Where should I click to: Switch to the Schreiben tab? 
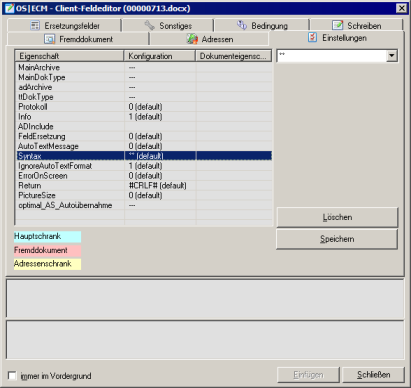(356, 26)
